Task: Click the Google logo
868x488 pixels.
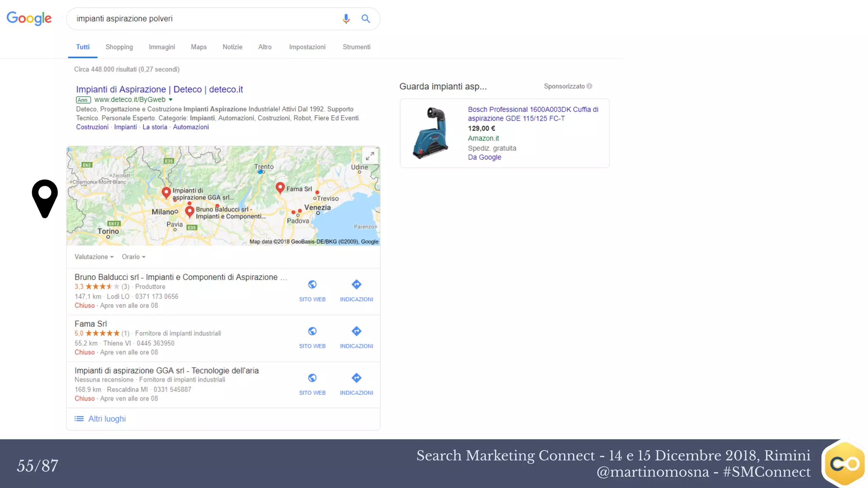Action: pyautogui.click(x=29, y=18)
